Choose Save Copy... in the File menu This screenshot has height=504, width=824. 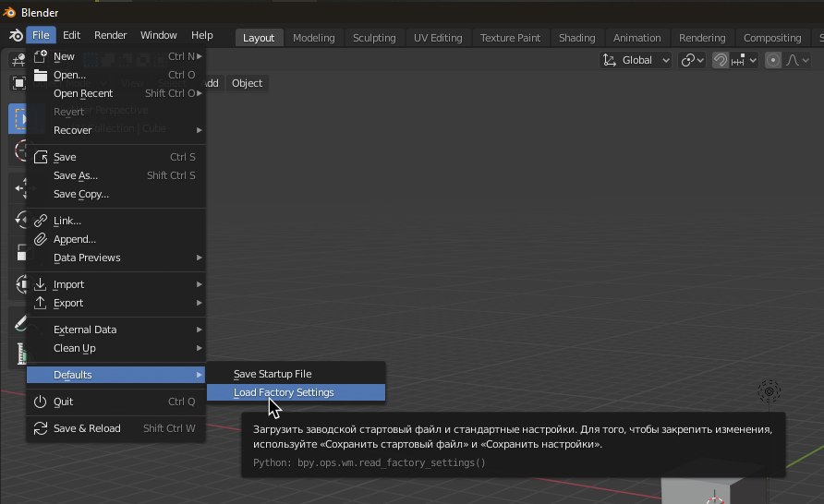(115, 194)
